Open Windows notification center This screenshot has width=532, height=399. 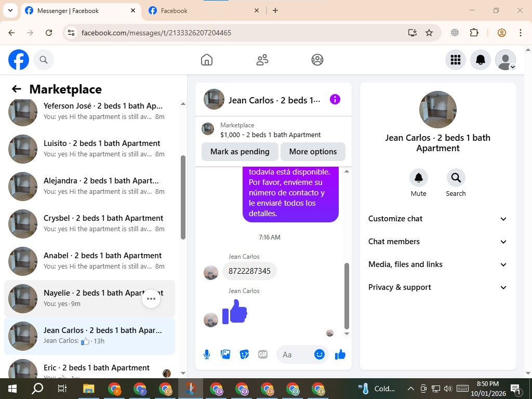click(x=515, y=389)
